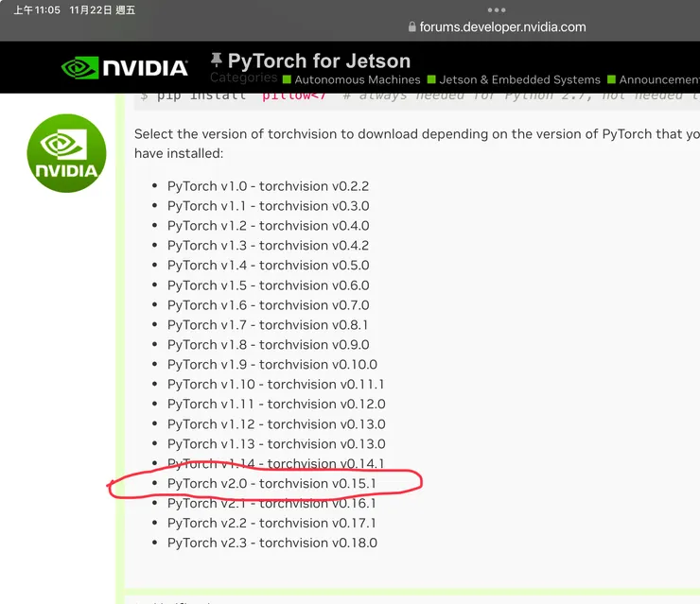700x604 pixels.
Task: Open the Announcements category tag
Action: 659,79
